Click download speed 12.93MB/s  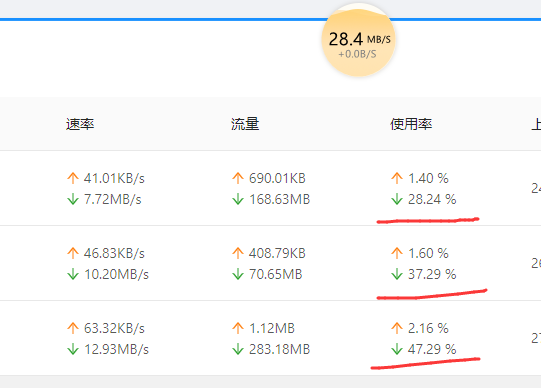click(x=116, y=349)
